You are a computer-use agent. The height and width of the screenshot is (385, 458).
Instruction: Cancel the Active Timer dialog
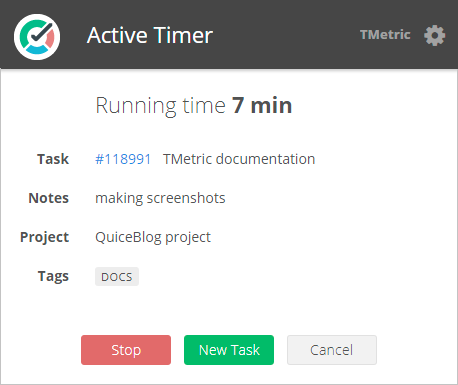point(332,350)
